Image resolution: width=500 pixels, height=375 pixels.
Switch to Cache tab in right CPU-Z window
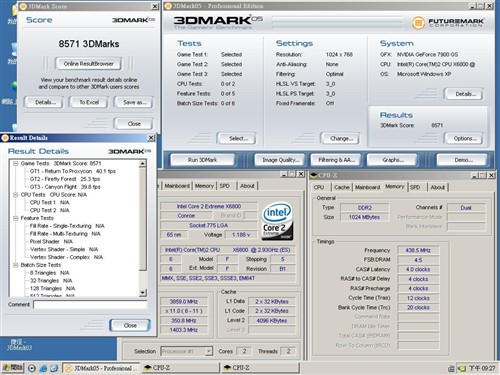tap(342, 187)
